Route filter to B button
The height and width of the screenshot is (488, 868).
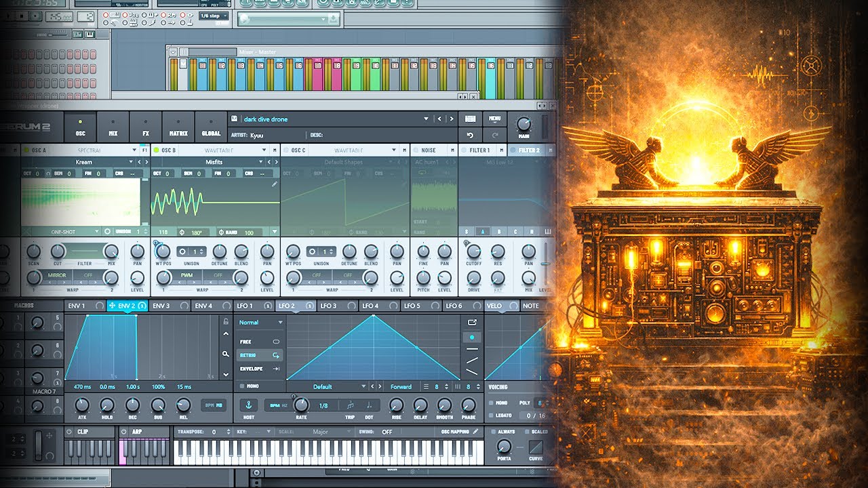coord(499,232)
